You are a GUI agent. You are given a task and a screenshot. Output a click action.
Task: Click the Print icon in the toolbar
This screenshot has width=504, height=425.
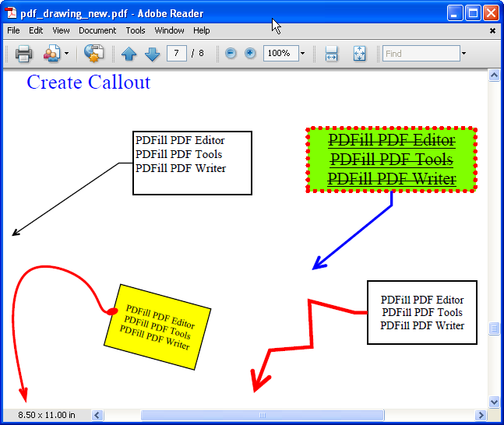tap(23, 54)
